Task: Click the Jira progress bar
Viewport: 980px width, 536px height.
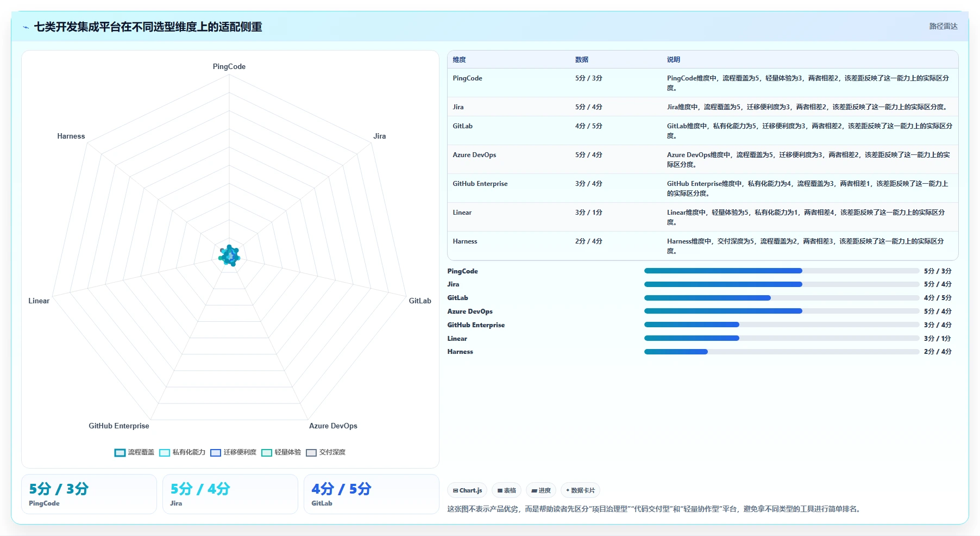Action: (x=782, y=284)
